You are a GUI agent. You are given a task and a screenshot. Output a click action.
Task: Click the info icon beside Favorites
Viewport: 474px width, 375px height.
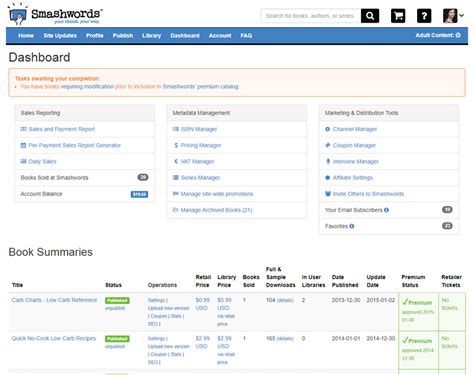352,226
